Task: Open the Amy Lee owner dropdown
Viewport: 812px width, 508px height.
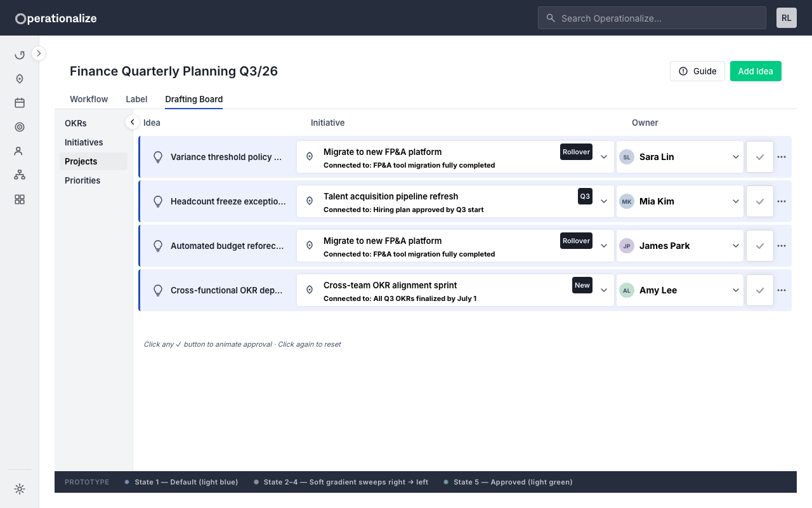Action: (736, 290)
